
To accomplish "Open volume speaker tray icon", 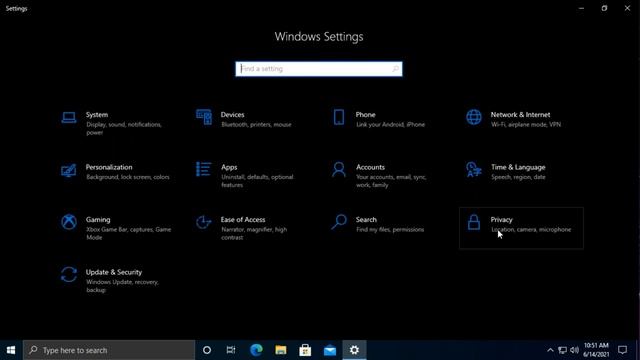I will (x=574, y=350).
